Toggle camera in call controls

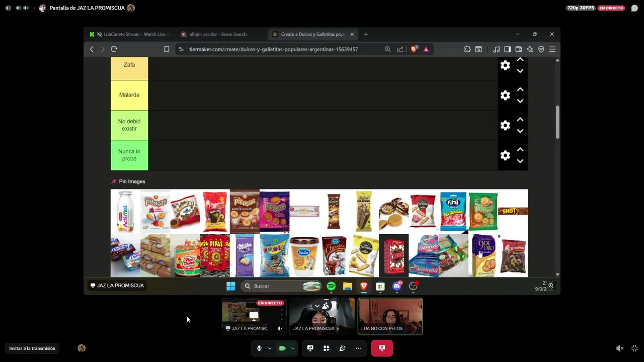[282, 348]
